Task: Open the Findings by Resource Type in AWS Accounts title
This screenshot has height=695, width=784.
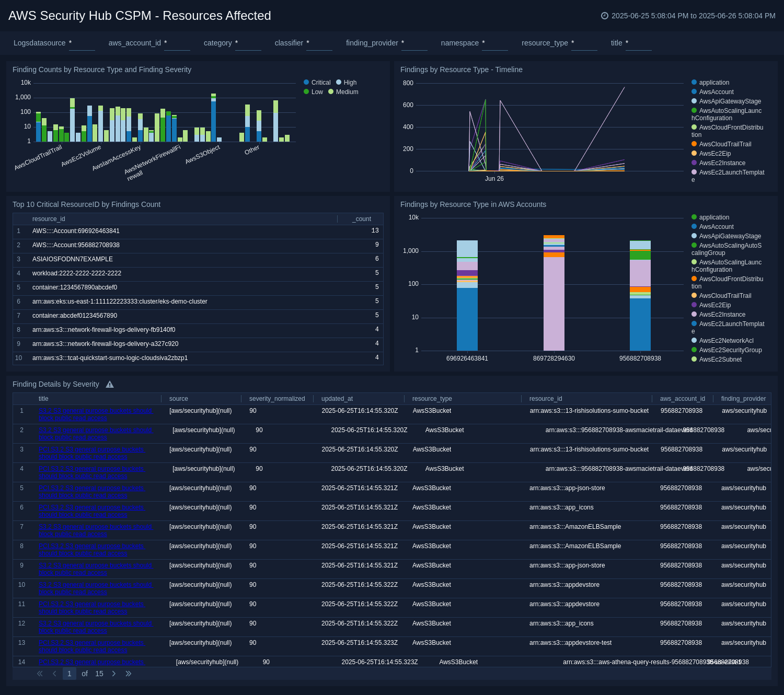Action: [473, 204]
